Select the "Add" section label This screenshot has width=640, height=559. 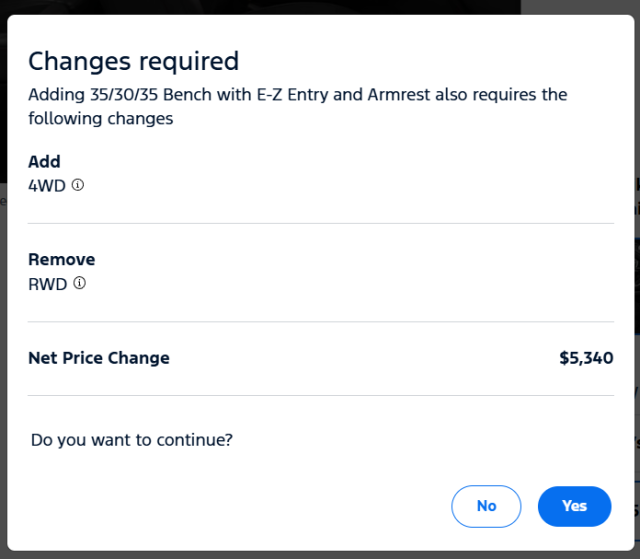pos(44,162)
